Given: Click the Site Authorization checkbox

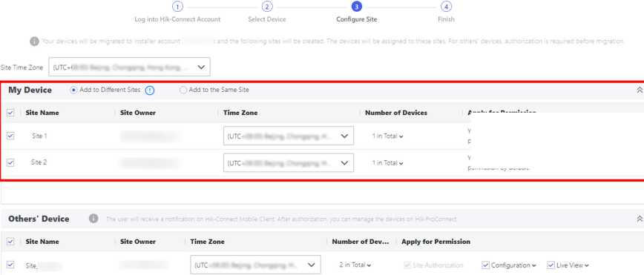Looking at the screenshot, I should [x=407, y=265].
